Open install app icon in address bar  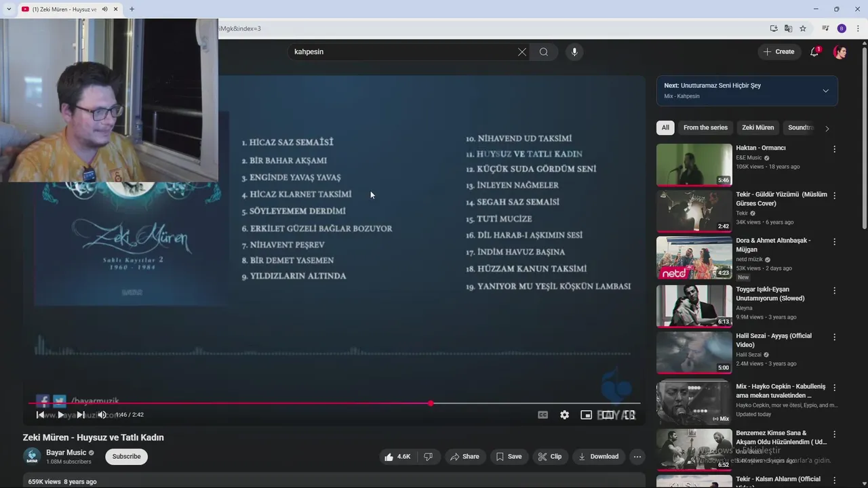pyautogui.click(x=774, y=28)
